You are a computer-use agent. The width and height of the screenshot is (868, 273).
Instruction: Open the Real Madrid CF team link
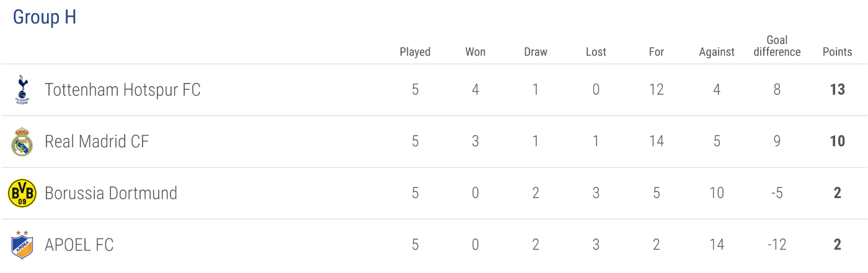tap(97, 141)
